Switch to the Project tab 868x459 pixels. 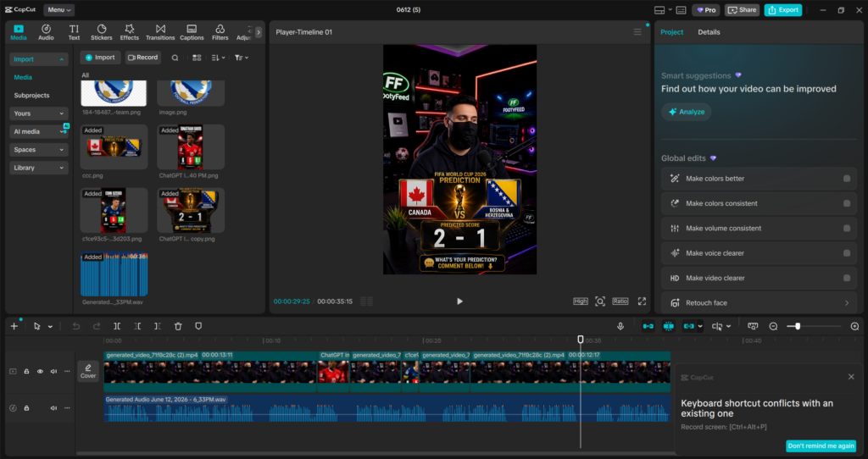point(671,32)
